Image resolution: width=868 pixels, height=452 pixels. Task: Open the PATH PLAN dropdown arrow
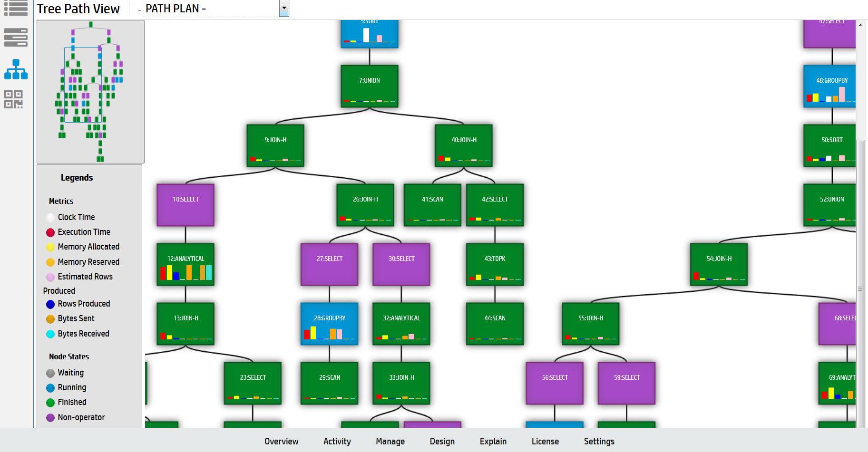284,8
